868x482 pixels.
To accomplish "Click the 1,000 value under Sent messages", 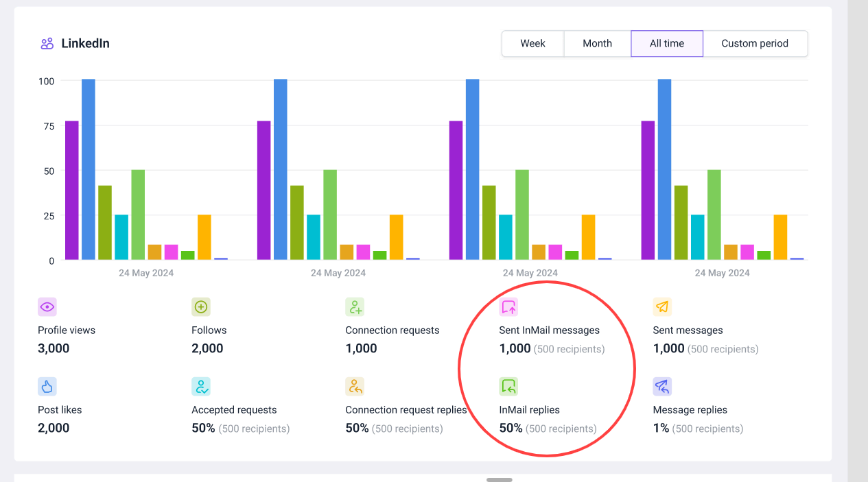I will [669, 348].
